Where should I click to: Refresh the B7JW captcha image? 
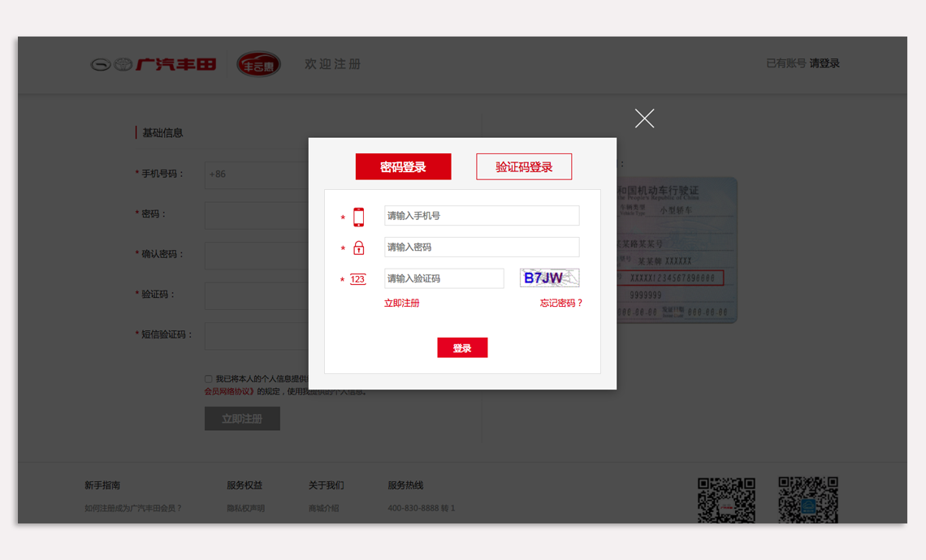(549, 278)
